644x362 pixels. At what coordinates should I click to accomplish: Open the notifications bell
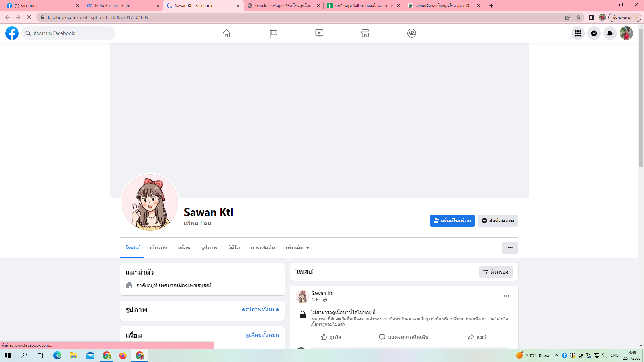point(610,33)
